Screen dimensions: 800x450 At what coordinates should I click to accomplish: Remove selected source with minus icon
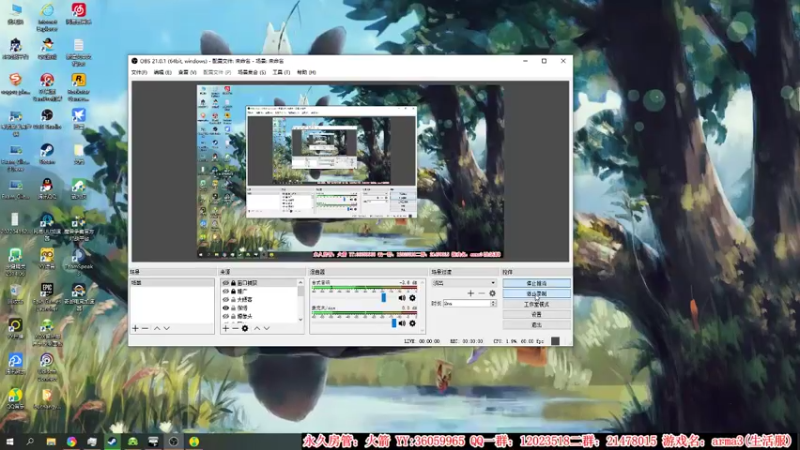235,328
